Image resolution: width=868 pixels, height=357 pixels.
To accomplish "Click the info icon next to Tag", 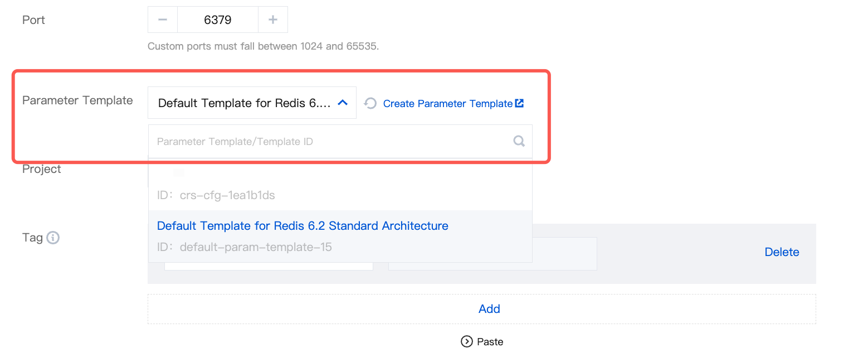I will 53,238.
